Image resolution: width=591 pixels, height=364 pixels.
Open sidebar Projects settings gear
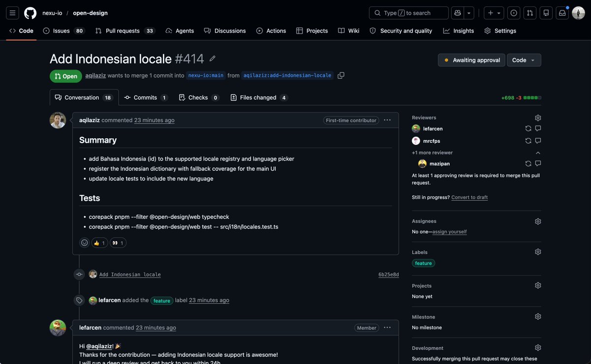tap(538, 285)
